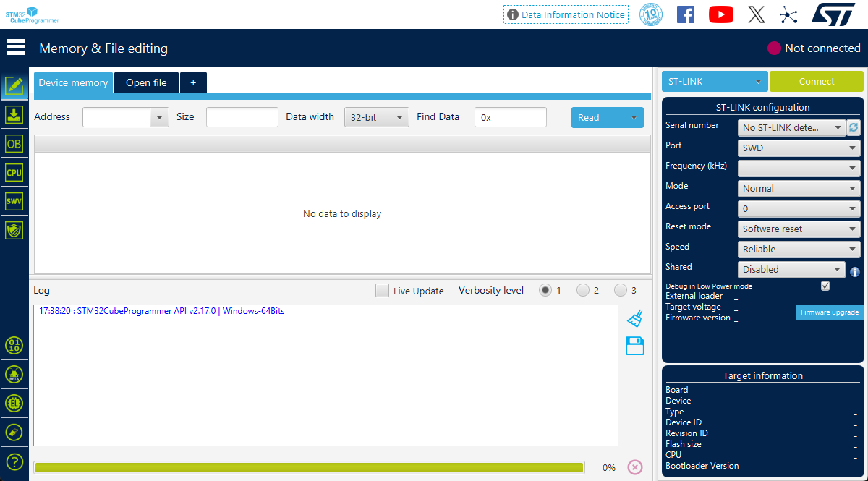
Task: Toggle Debug in Low Power mode
Action: click(x=825, y=286)
